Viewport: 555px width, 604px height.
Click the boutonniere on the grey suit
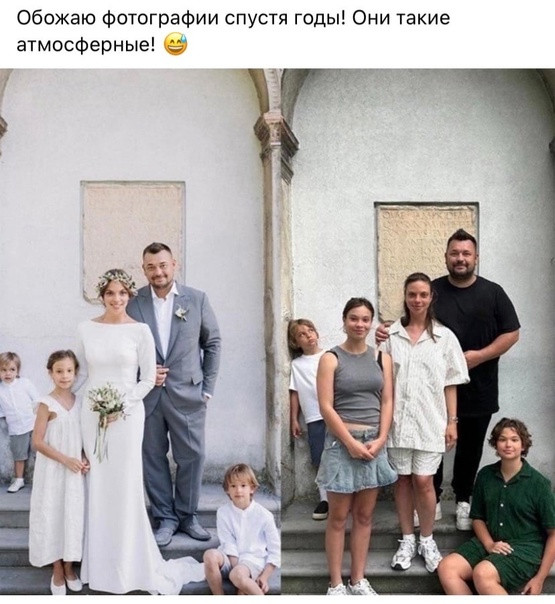[181, 312]
